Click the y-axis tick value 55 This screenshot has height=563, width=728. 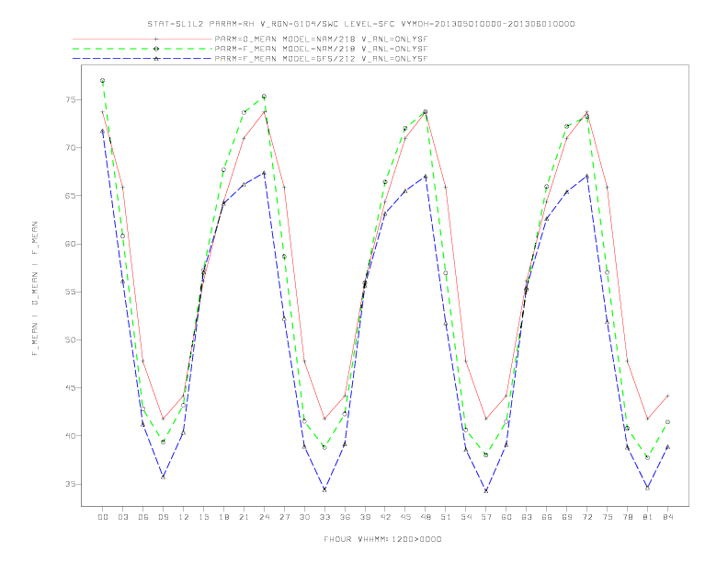click(70, 292)
